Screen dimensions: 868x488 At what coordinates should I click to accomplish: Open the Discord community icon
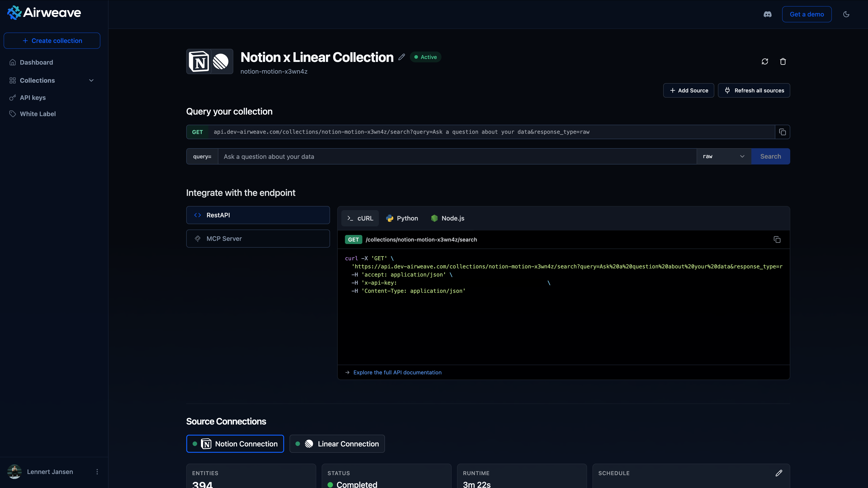tap(767, 14)
